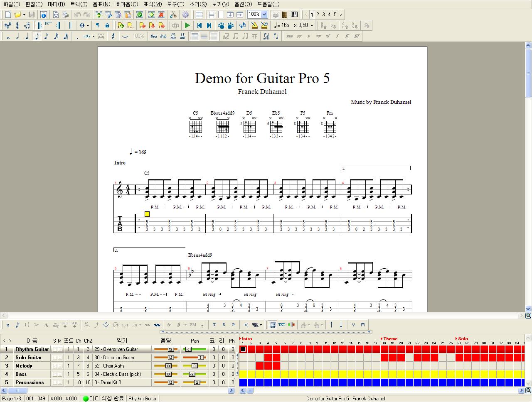
Task: Open the coda symbol dropdown arrow
Action: point(88,25)
